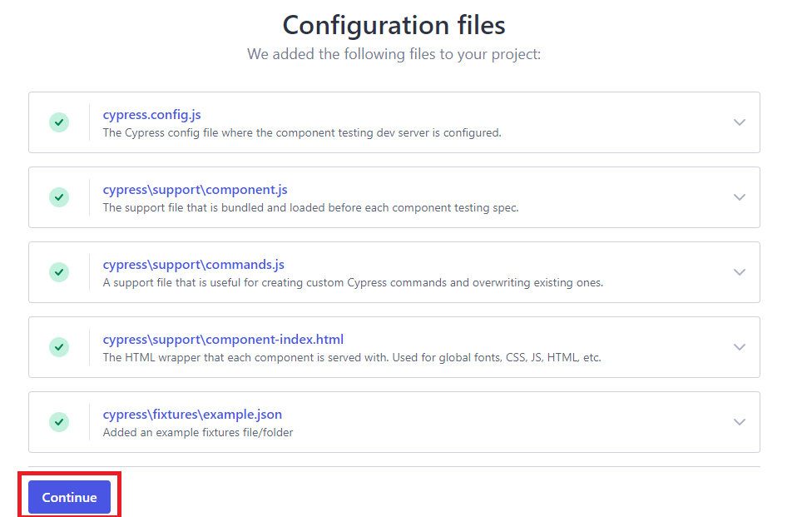Expand the component-index.html entry

740,347
